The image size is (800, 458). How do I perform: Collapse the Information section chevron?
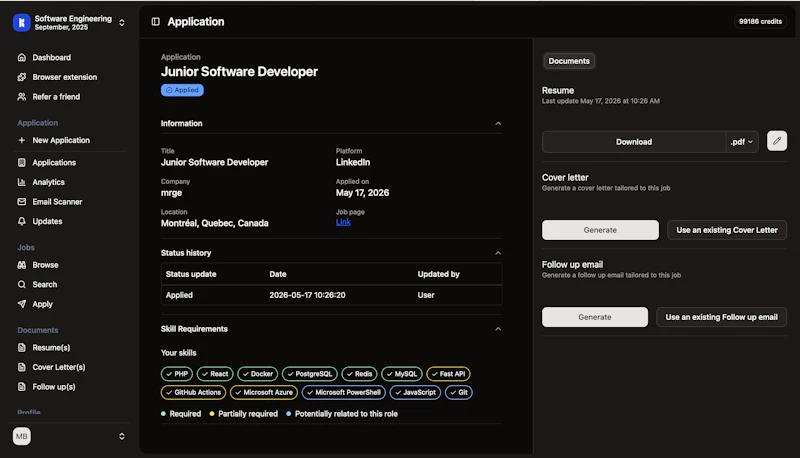pos(498,123)
